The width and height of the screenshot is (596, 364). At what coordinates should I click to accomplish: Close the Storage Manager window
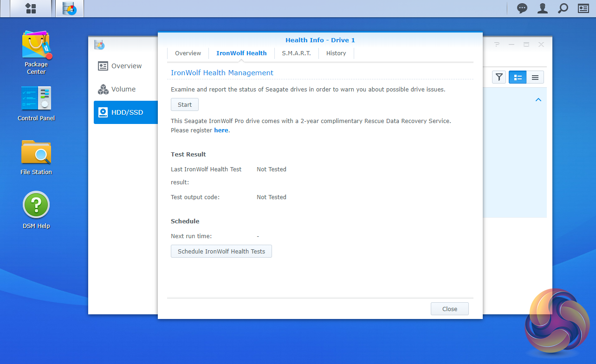click(x=541, y=45)
